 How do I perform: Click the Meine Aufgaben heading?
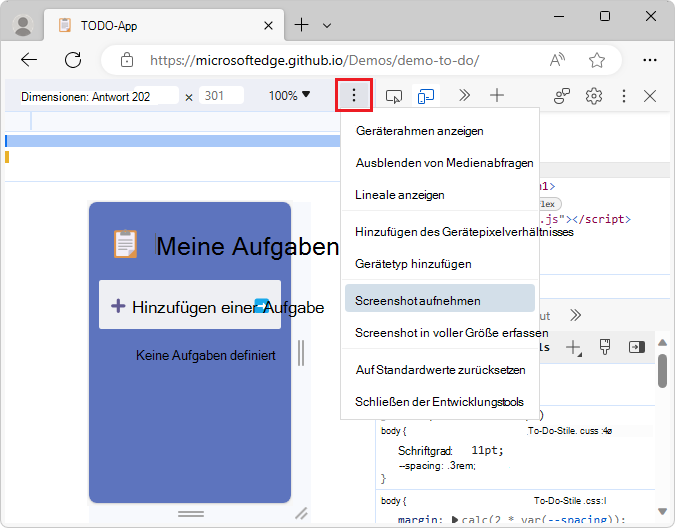[248, 247]
